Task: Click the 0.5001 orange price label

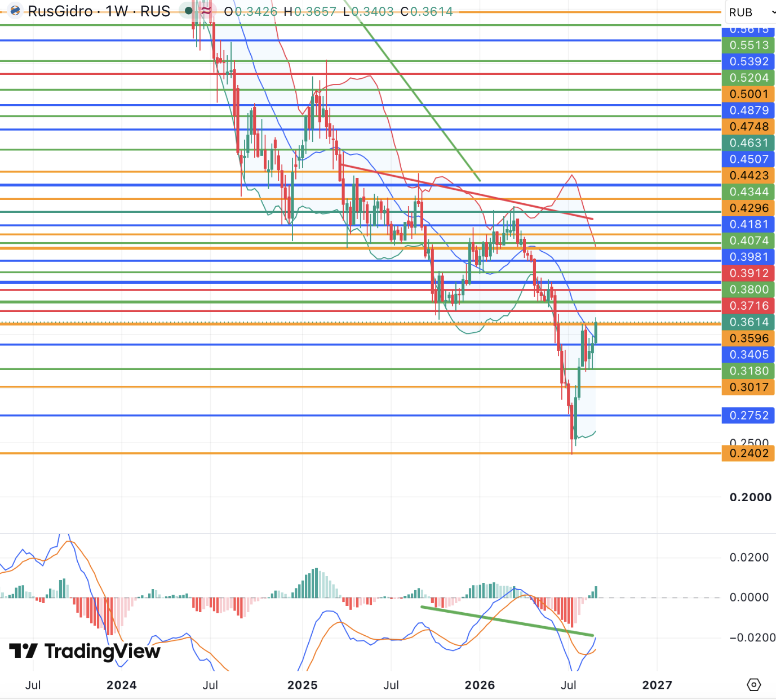Action: coord(749,94)
